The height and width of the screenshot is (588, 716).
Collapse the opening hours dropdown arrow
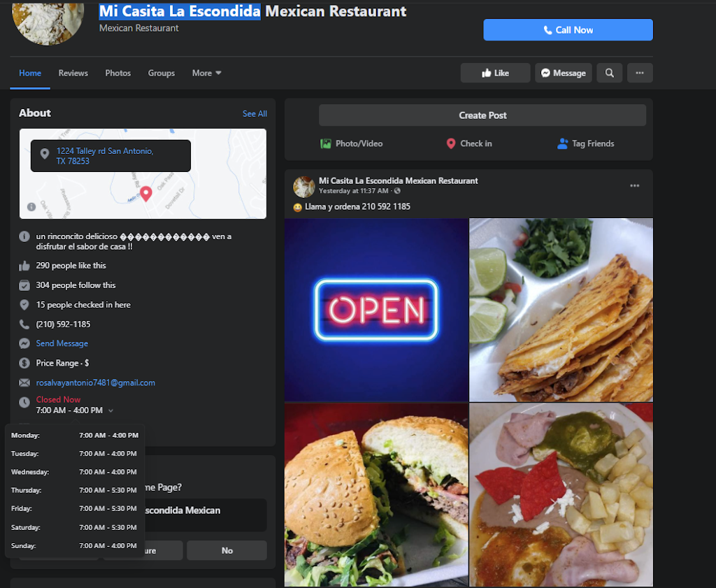click(x=111, y=410)
